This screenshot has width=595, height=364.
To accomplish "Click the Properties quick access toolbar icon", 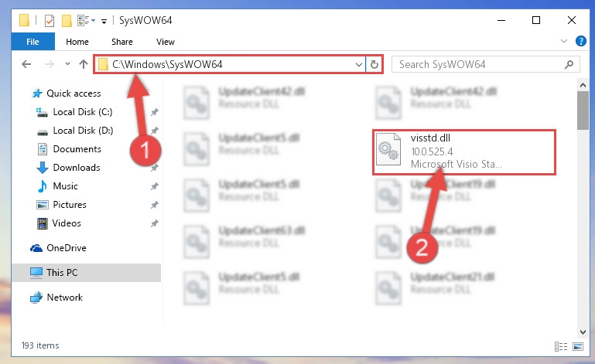I will pos(50,20).
